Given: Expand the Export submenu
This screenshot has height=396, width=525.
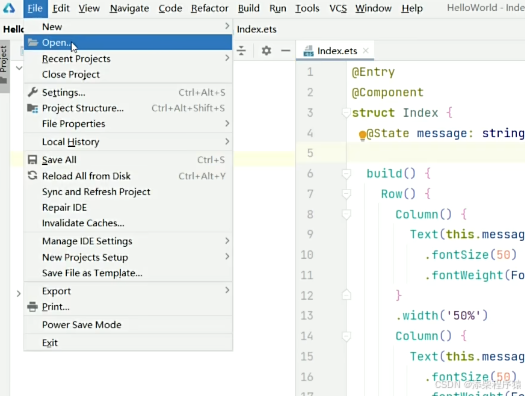Looking at the screenshot, I should point(128,291).
